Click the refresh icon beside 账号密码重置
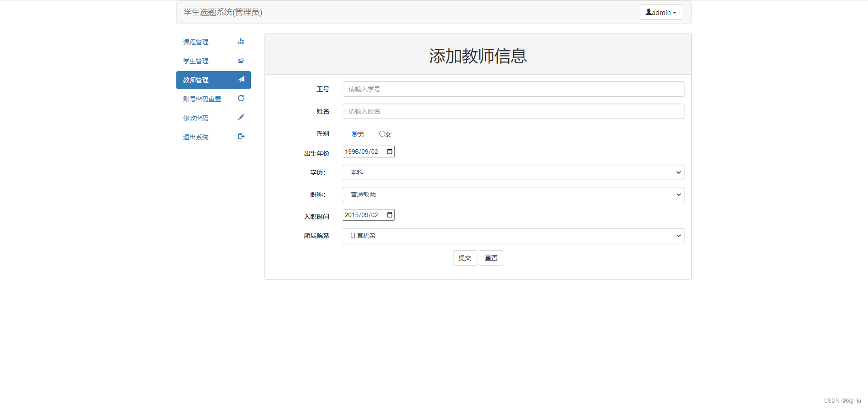 click(241, 98)
